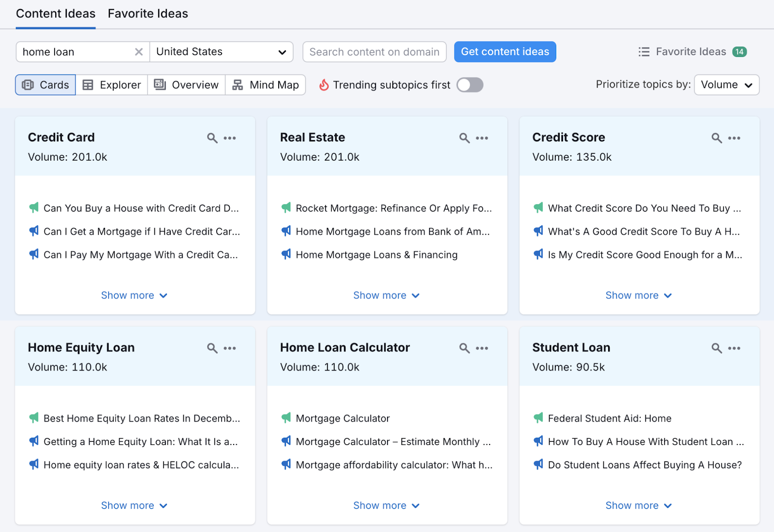Expand Show more on Student Loan card
This screenshot has width=774, height=532.
tap(639, 505)
